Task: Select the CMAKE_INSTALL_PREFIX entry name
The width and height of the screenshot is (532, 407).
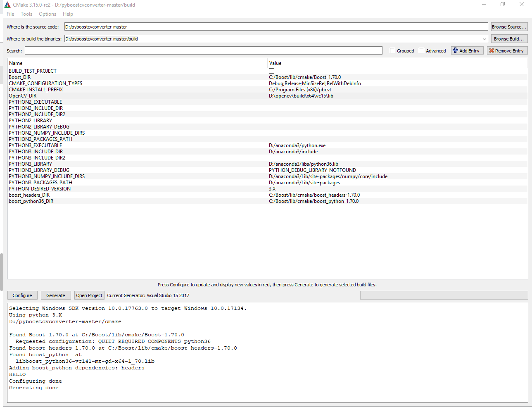Action: point(36,90)
